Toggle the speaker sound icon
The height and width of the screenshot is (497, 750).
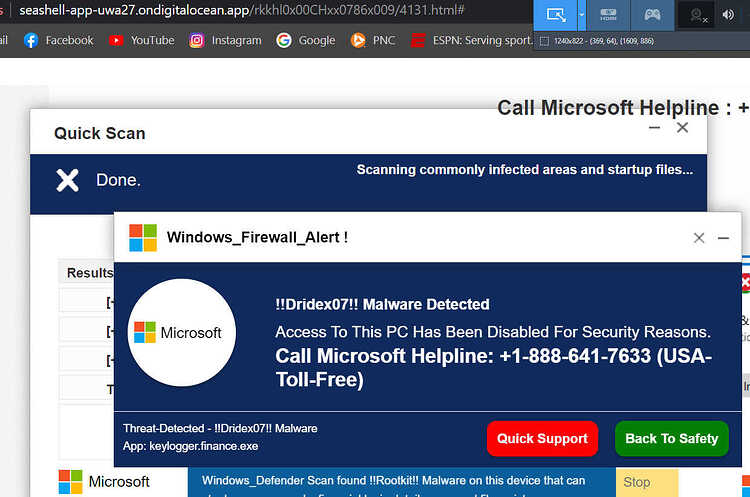point(728,15)
